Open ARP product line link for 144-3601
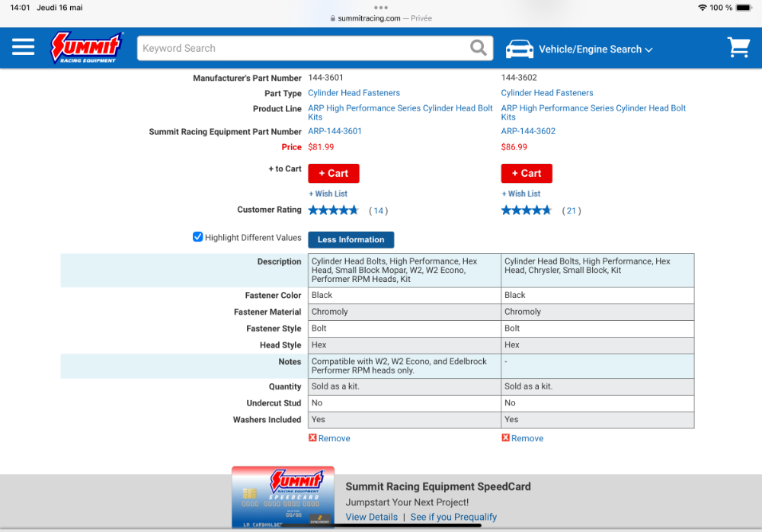762x532 pixels. [400, 112]
